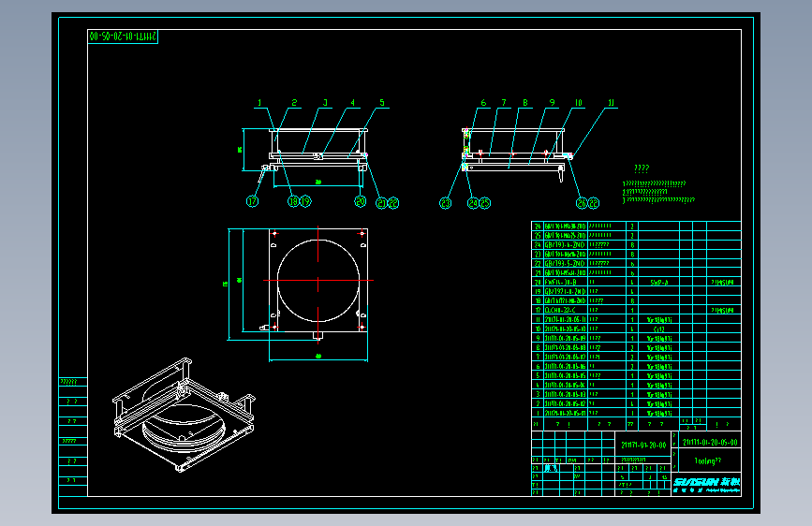Image resolution: width=812 pixels, height=526 pixels.
Task: Click part callout number 1 label
Action: [x=259, y=103]
